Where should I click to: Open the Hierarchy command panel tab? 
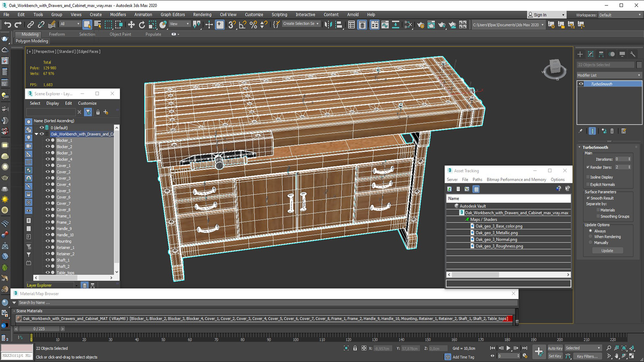tap(601, 54)
